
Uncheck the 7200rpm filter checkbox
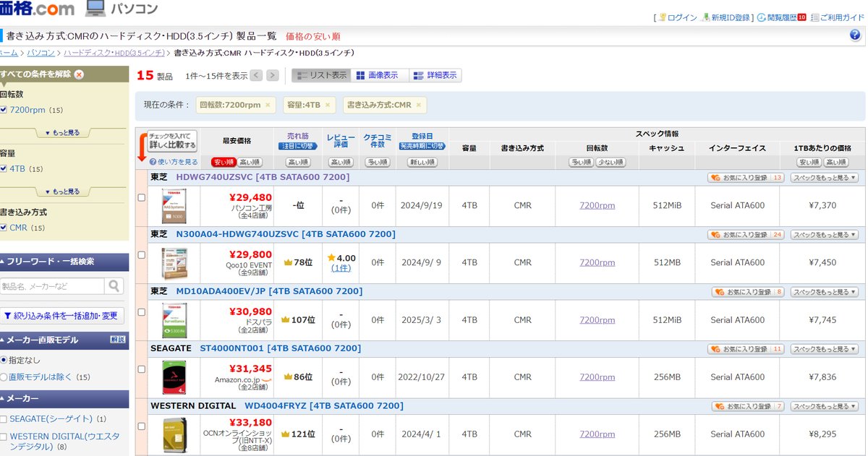tap(4, 110)
